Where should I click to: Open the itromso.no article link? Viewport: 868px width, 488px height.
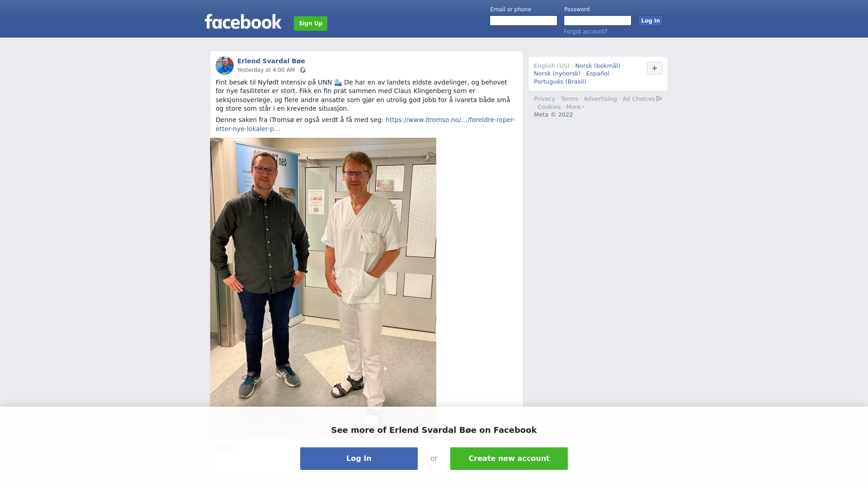[x=365, y=124]
